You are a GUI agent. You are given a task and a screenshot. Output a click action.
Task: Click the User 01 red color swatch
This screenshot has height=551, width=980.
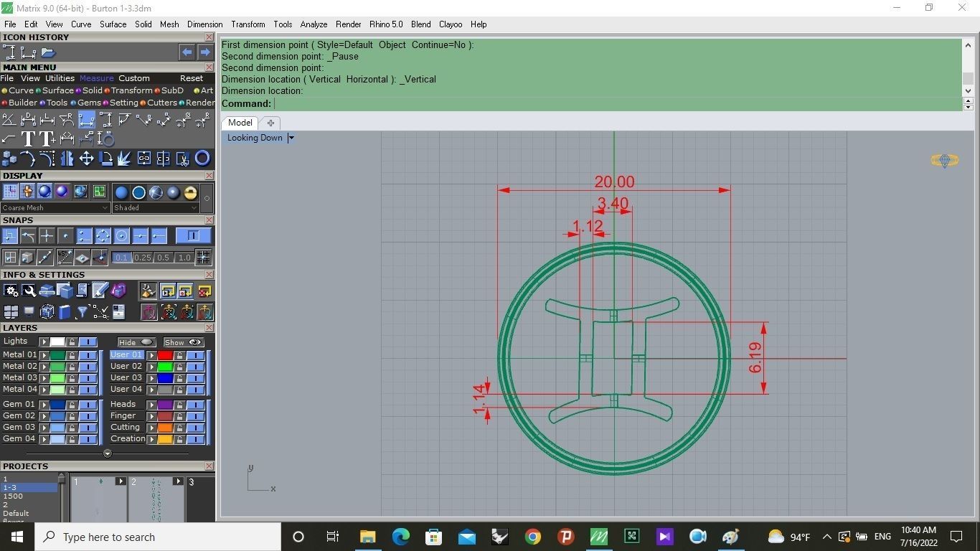165,355
